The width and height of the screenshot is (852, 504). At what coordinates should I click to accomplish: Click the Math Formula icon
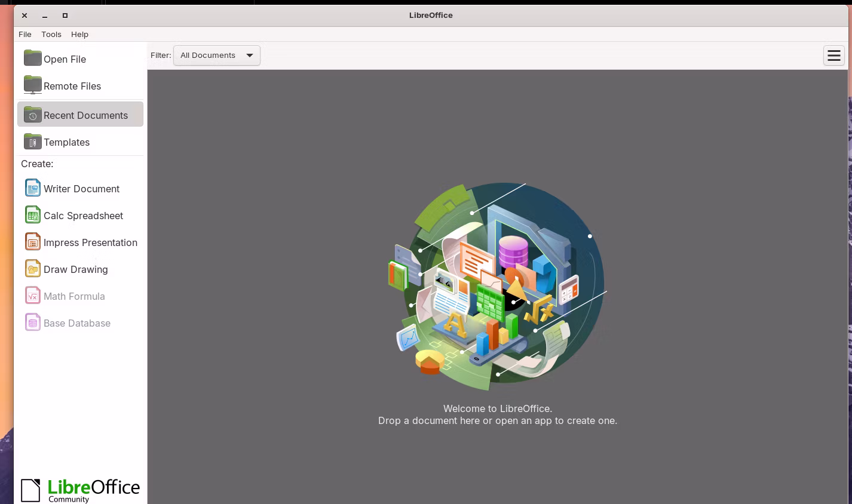(32, 295)
